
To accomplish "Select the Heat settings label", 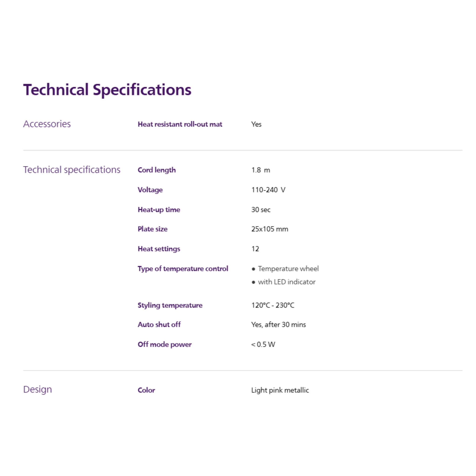I will click(x=159, y=249).
